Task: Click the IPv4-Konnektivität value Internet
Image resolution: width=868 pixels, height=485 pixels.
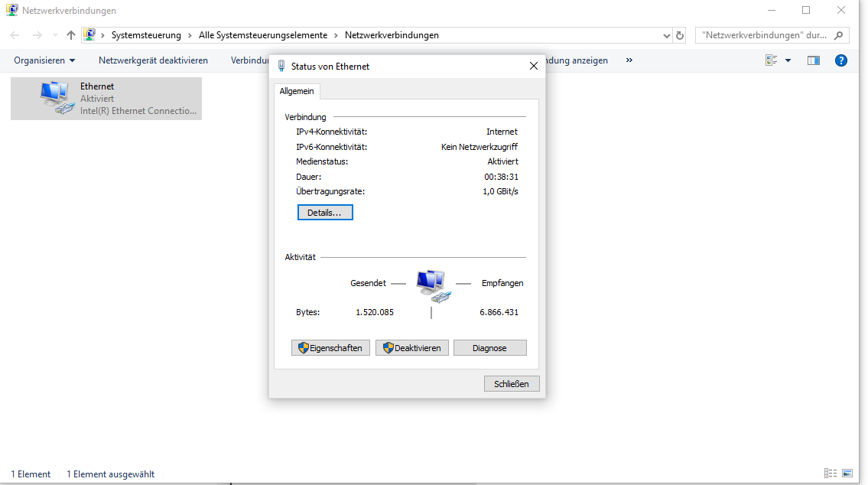Action: click(502, 132)
